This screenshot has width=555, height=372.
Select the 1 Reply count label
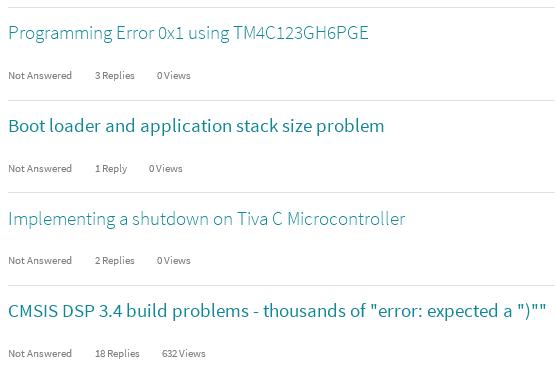(x=111, y=169)
